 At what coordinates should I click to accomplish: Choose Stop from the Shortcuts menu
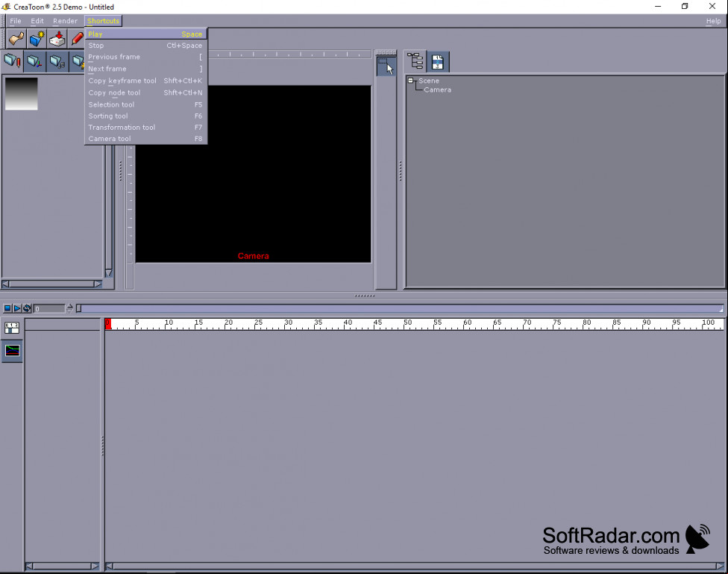pos(145,46)
